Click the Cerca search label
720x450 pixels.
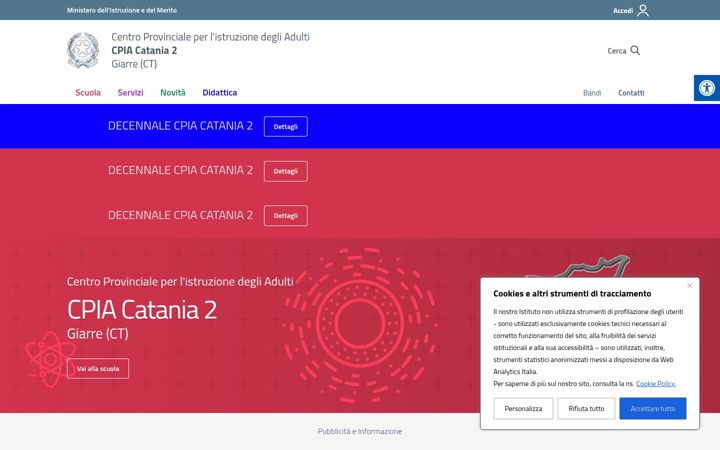(617, 51)
